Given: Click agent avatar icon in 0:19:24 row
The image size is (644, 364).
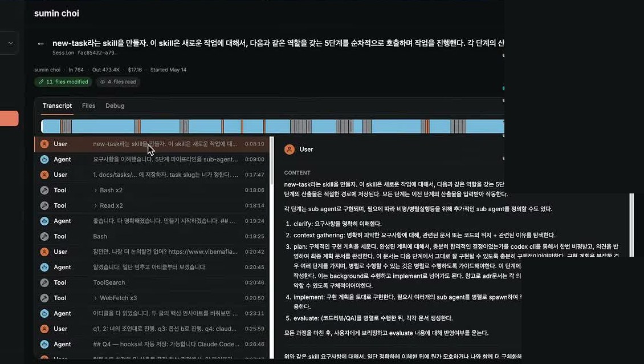Looking at the screenshot, I should tap(44, 221).
